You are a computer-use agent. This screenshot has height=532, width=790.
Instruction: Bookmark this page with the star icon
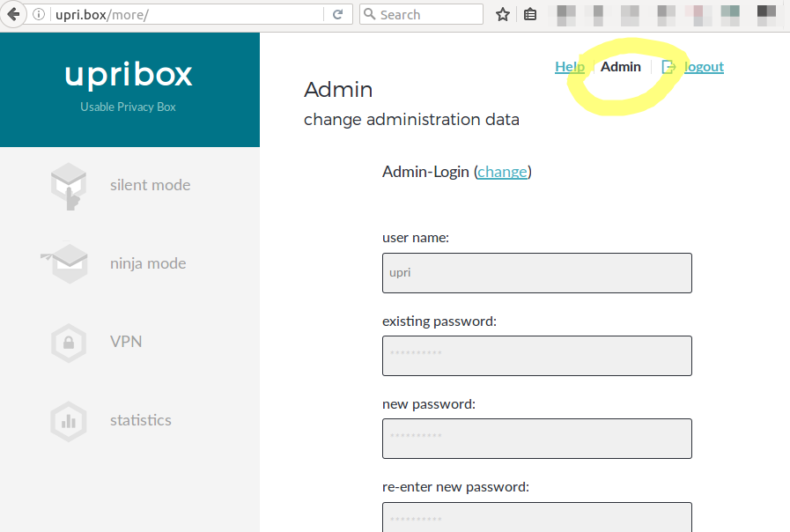502,15
